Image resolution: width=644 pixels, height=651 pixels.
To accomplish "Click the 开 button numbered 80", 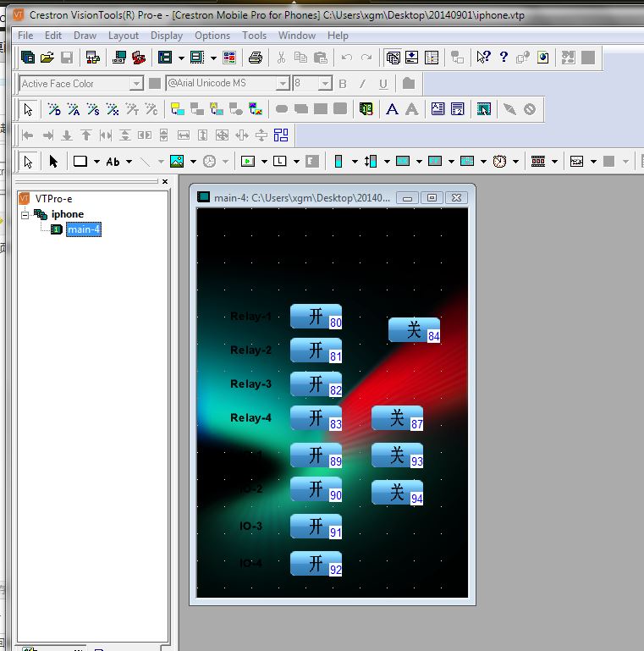I will click(x=316, y=317).
